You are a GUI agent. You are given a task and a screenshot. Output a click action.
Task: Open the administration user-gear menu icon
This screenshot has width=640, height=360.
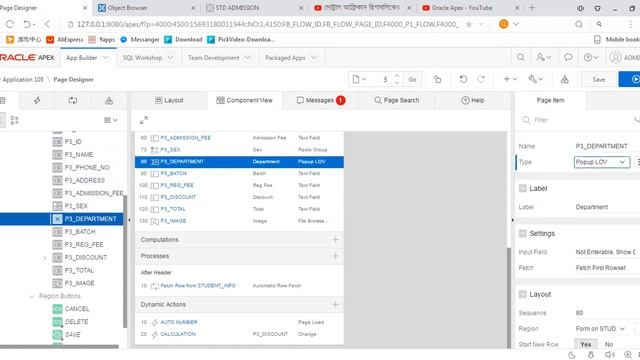coord(543,58)
